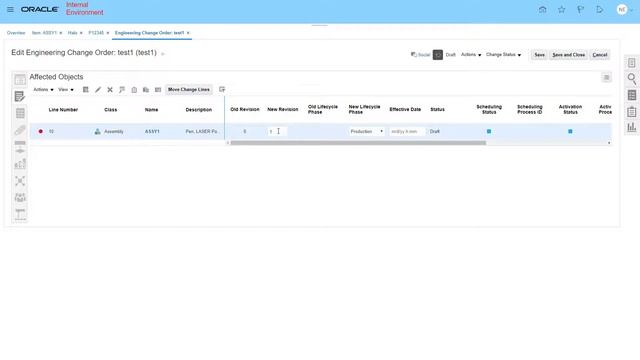Switch to the Overview tab

click(x=16, y=33)
